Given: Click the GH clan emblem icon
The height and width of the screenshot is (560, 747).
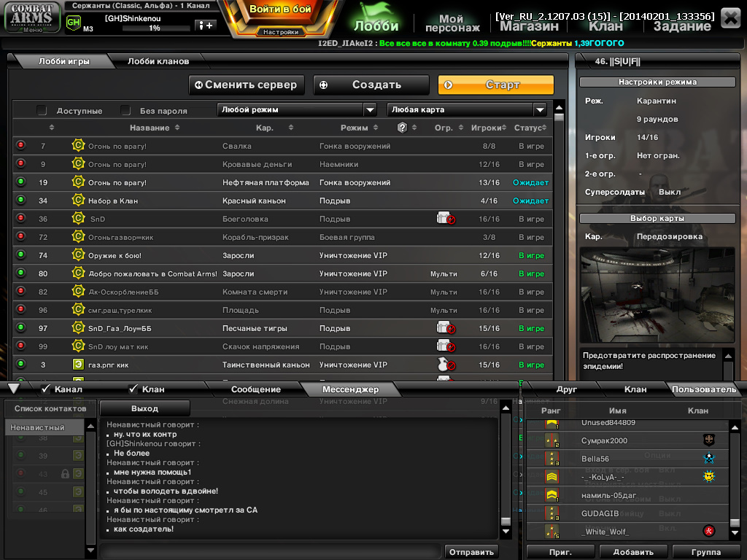Looking at the screenshot, I should click(73, 23).
